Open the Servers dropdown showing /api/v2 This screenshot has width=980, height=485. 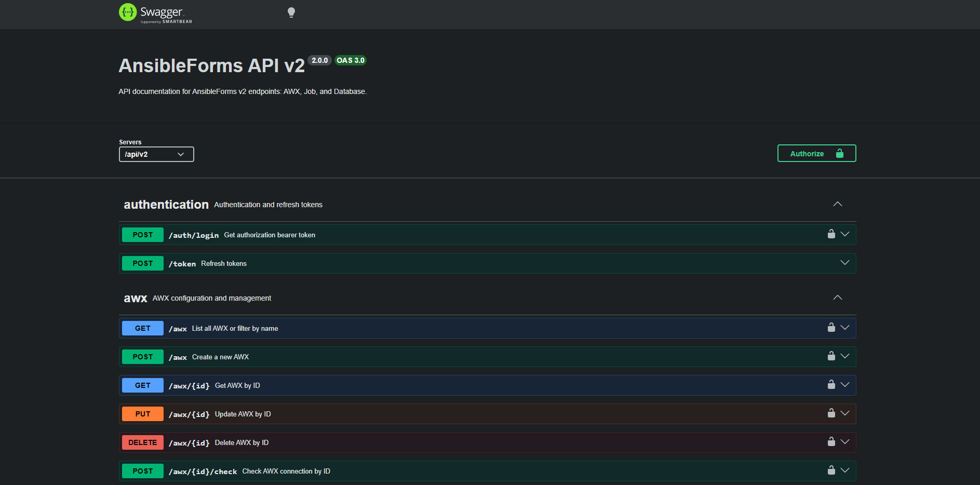click(x=156, y=154)
